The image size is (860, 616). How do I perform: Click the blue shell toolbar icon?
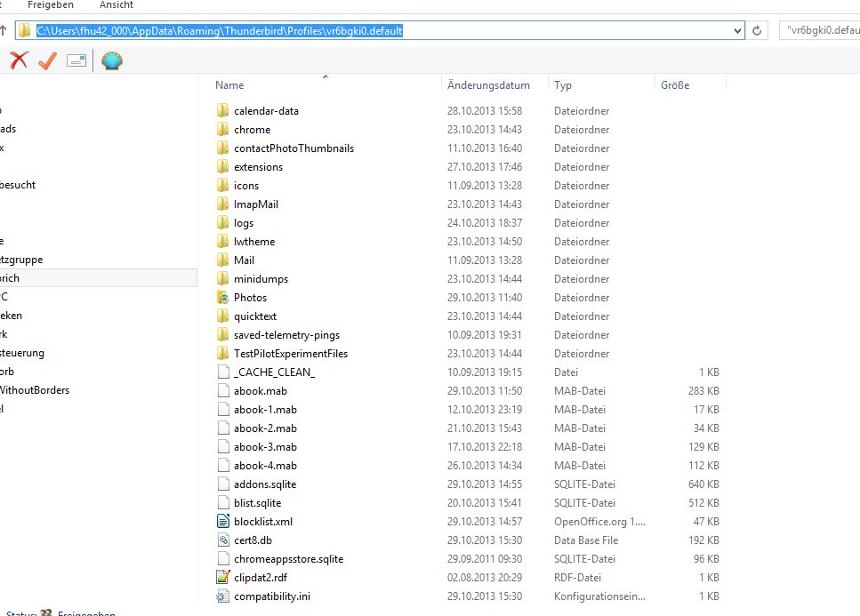(112, 60)
